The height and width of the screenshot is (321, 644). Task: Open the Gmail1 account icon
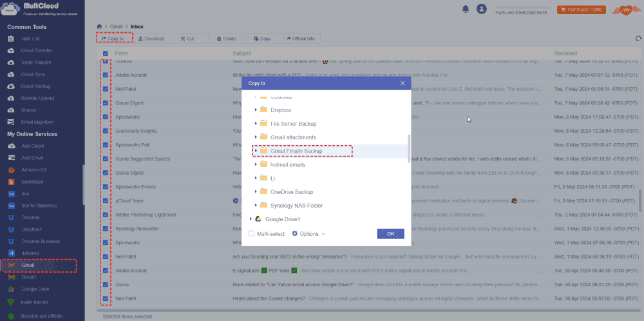[x=12, y=277]
